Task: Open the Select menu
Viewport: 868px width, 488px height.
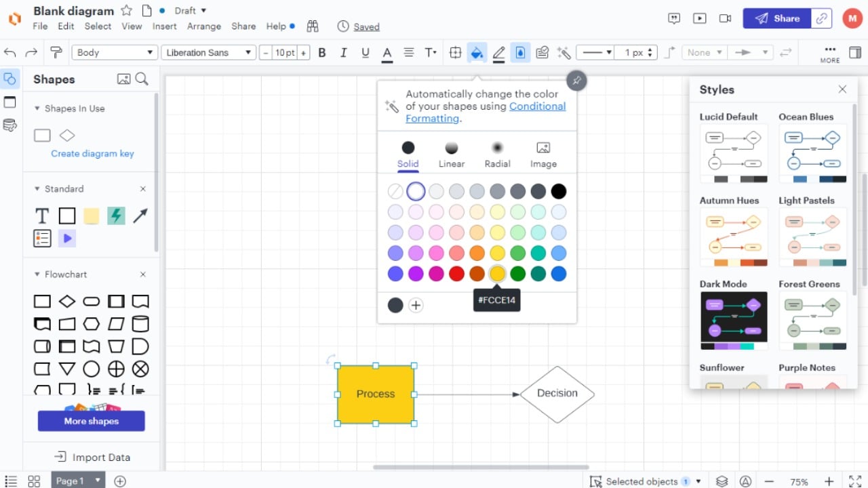Action: pos(98,26)
